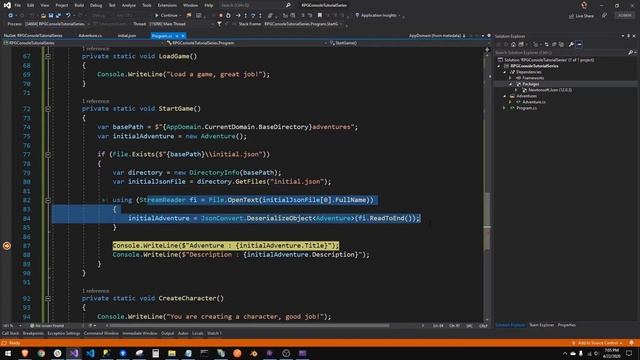Click the Windows Start button
Image resolution: width=640 pixels, height=360 pixels.
8,353
